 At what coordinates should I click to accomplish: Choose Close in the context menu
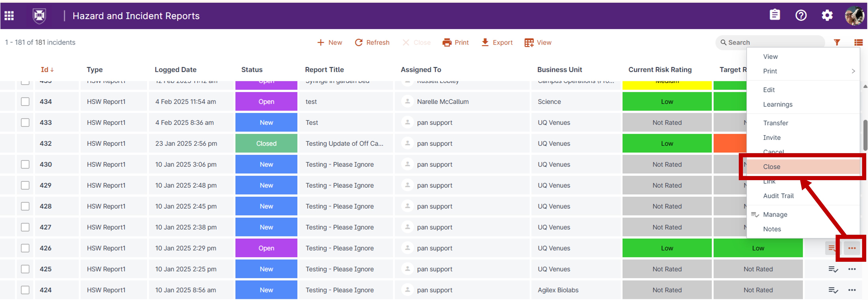pos(803,167)
